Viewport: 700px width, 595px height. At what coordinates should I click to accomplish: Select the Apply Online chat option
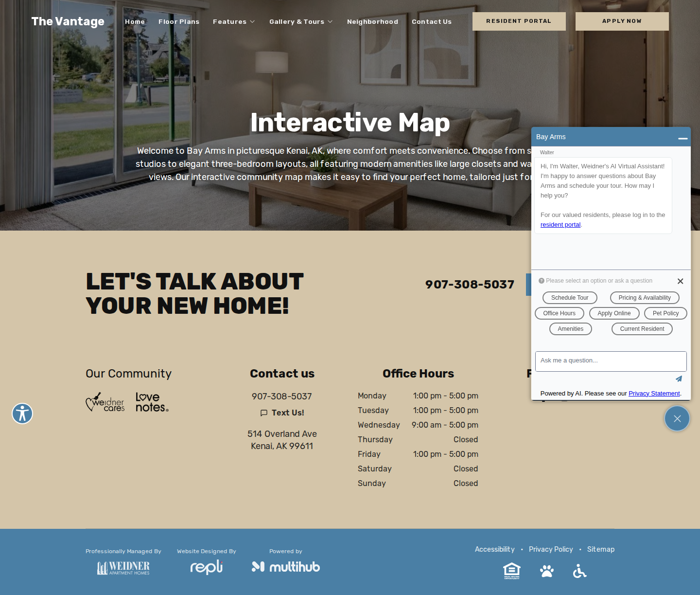(614, 313)
